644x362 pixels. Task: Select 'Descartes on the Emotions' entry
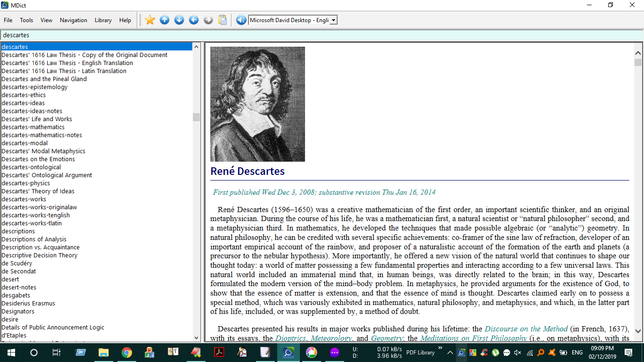tap(38, 159)
